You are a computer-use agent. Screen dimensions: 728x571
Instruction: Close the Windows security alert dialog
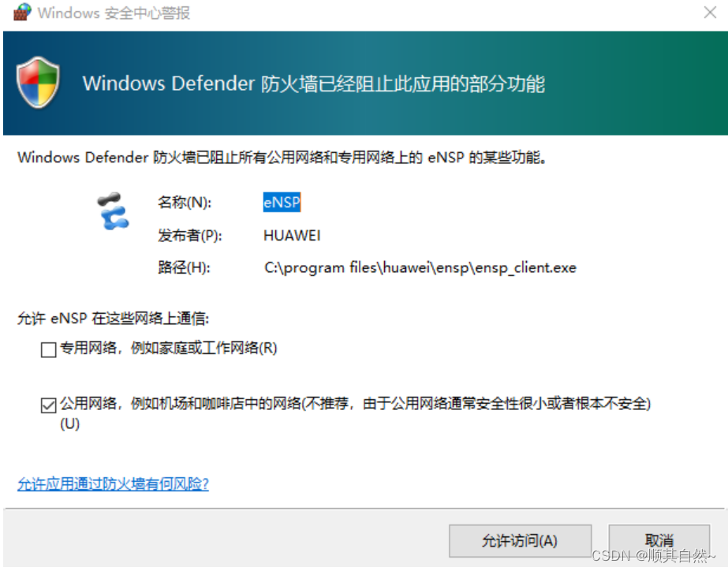710,13
